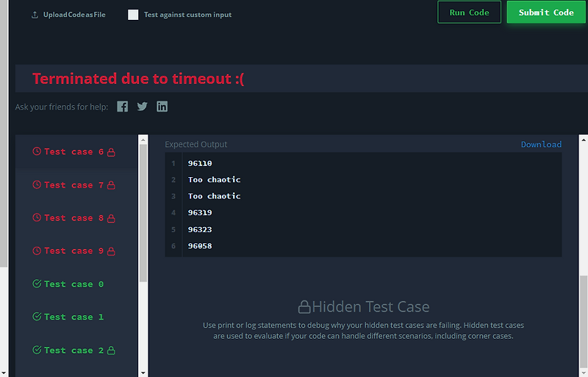Screen dimensions: 588x377
Task: Click test case list scrollbar down arrow
Action: [x=143, y=373]
